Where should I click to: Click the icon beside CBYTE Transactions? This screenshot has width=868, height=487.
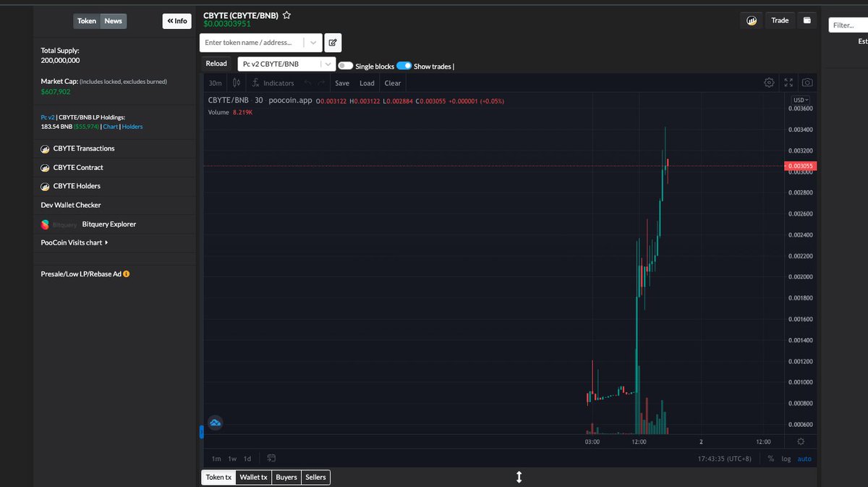click(45, 148)
